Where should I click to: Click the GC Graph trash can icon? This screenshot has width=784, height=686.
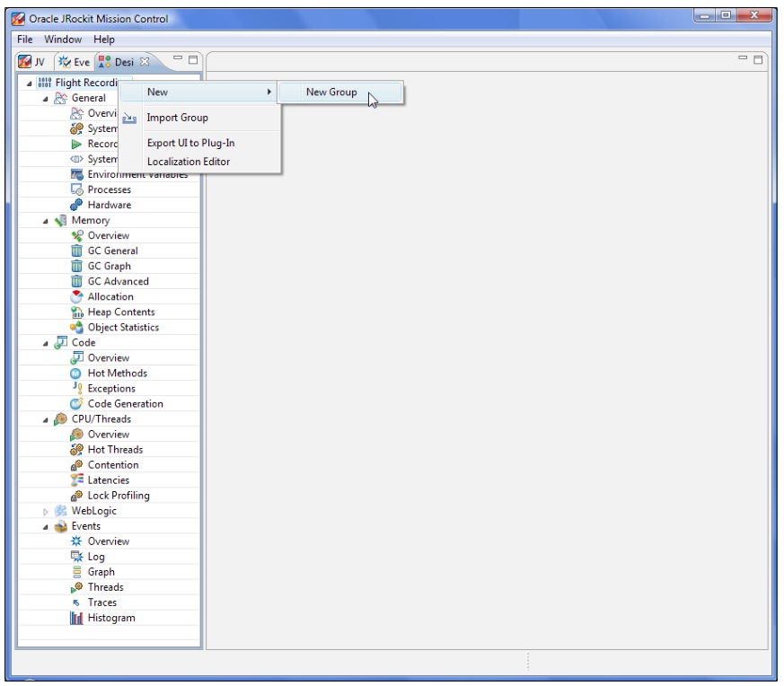[x=77, y=266]
